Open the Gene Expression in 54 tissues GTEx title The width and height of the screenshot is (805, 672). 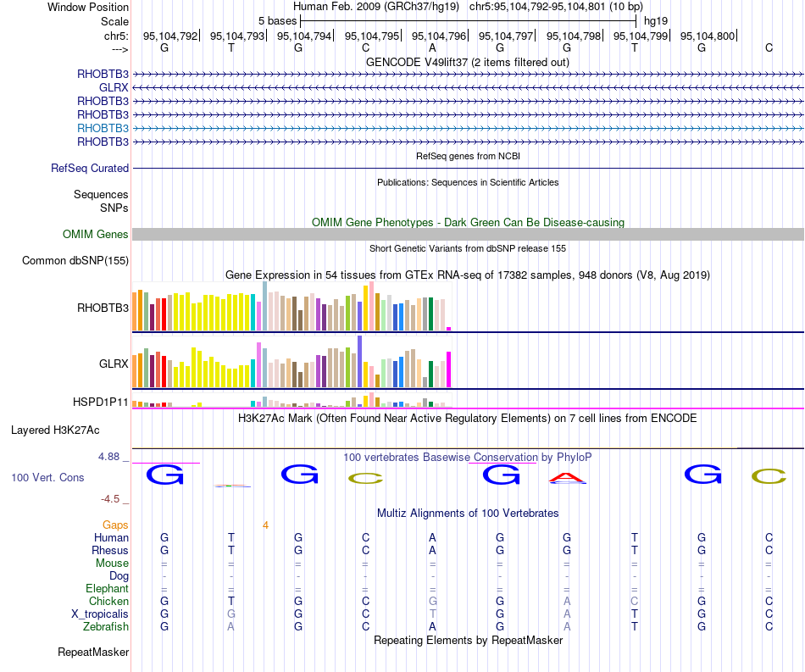[468, 275]
